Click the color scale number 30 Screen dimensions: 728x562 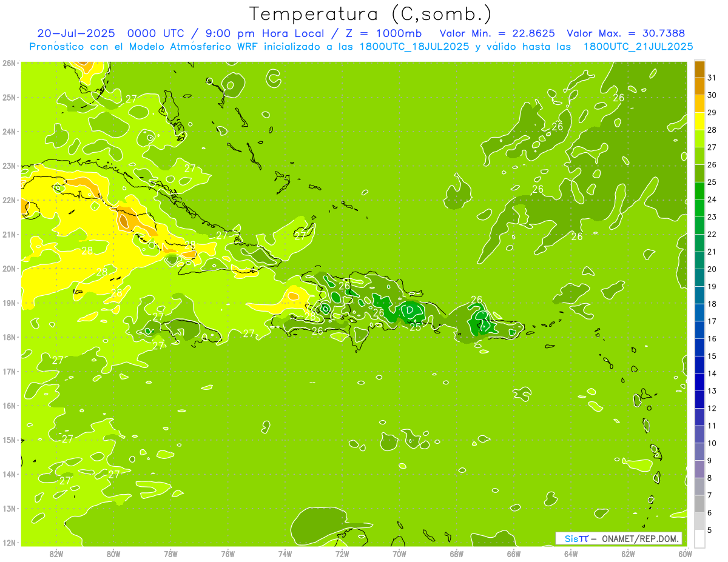tap(712, 95)
